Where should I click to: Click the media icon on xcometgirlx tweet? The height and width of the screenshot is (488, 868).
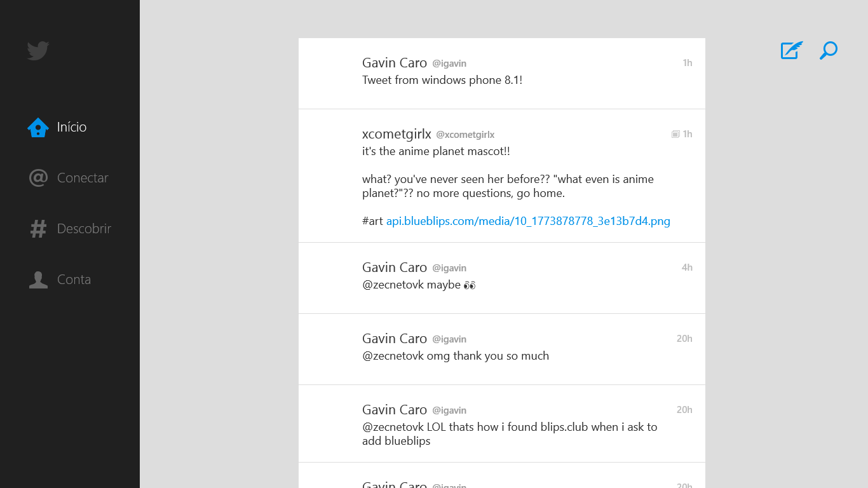click(675, 134)
